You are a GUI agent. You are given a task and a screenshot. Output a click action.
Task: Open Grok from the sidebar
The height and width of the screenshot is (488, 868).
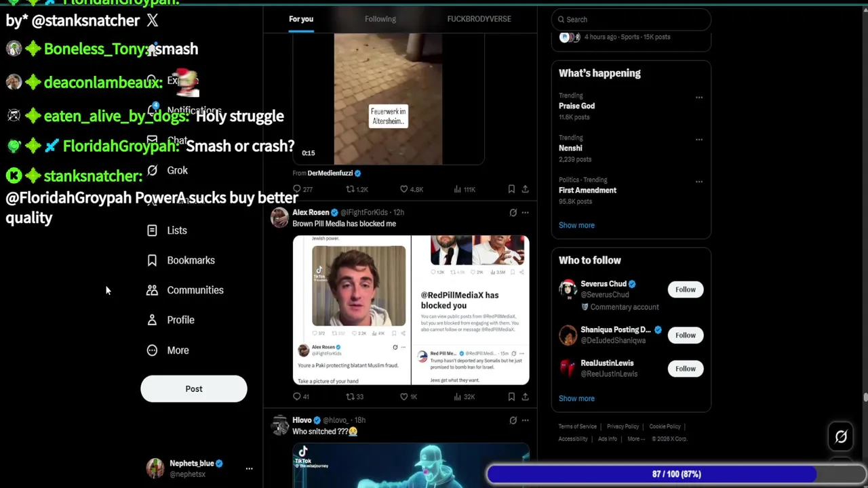point(168,170)
